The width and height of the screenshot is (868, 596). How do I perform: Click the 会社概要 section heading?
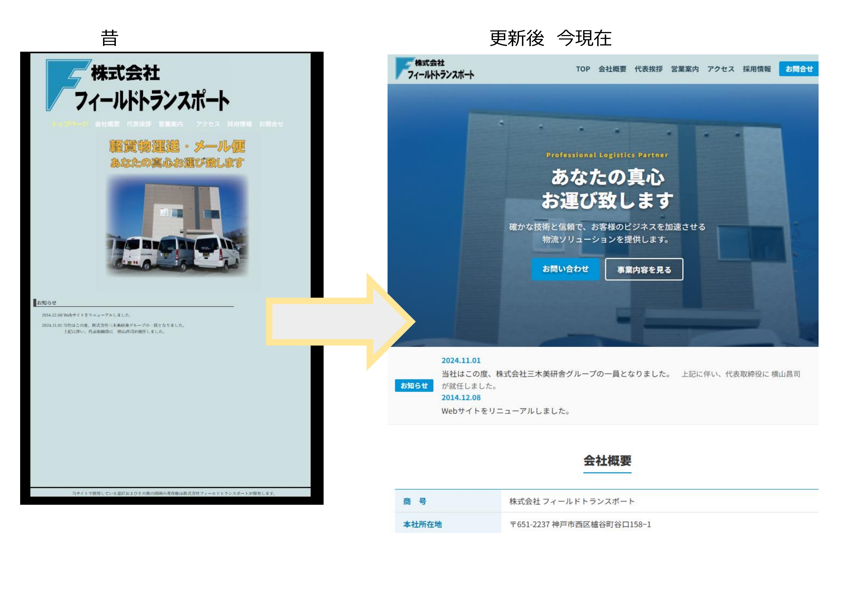pos(607,461)
